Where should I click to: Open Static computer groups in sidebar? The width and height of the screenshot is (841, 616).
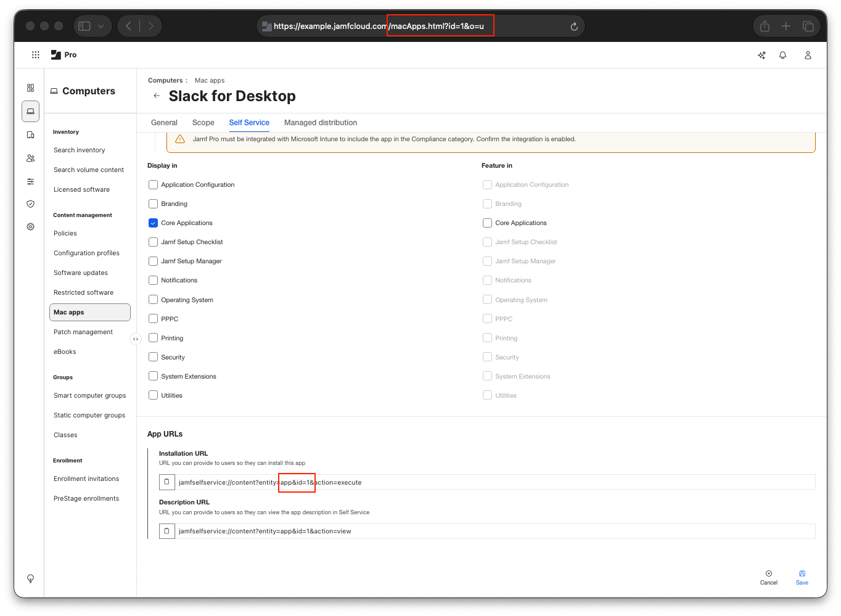tap(89, 415)
